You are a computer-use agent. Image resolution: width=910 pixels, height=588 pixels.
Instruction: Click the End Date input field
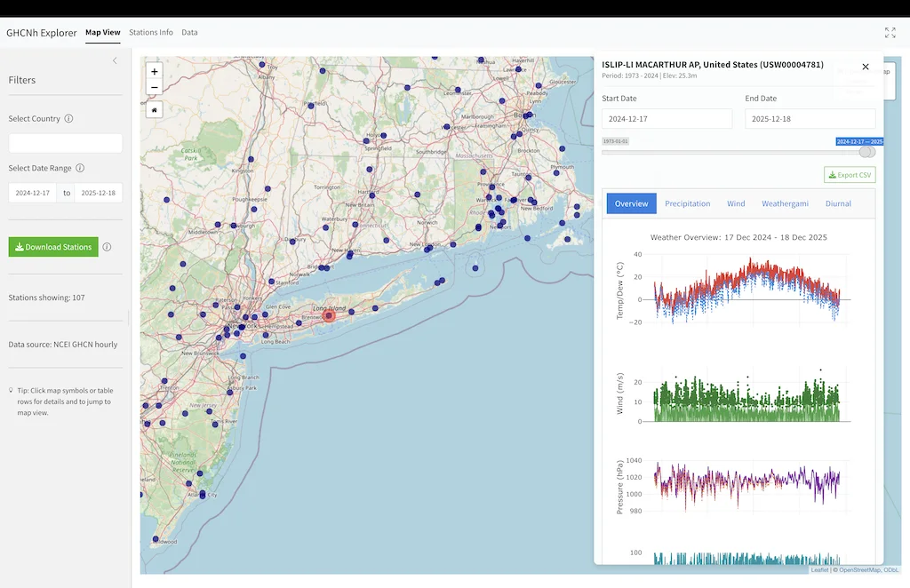coord(809,118)
